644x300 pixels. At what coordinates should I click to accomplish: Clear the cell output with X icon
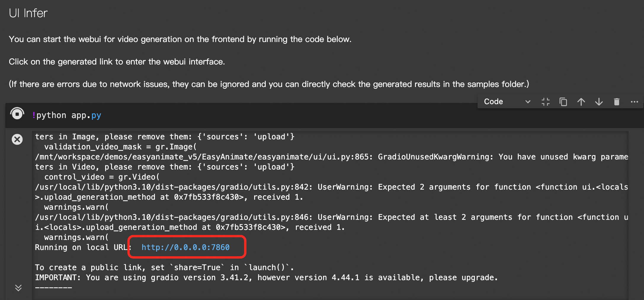(17, 139)
